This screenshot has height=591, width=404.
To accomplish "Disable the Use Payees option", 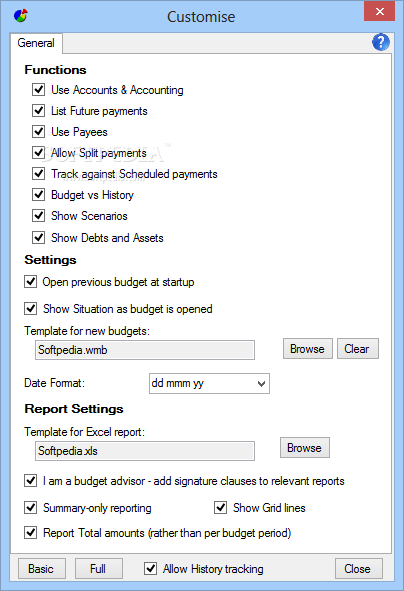I will (38, 132).
